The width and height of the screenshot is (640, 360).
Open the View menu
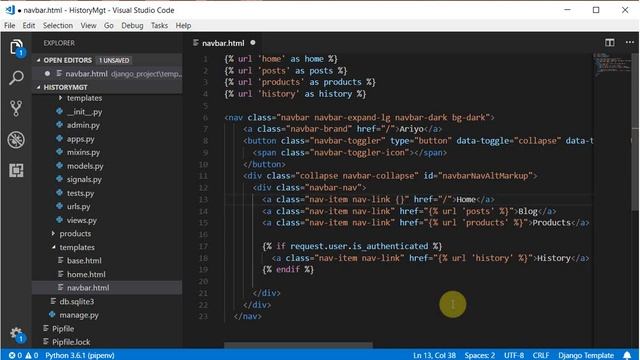click(x=88, y=25)
